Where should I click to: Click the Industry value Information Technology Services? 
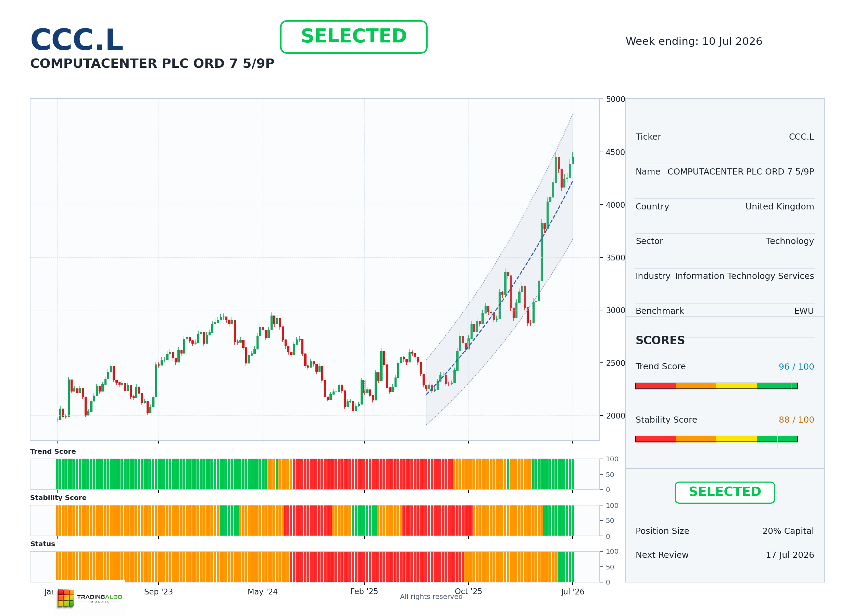(744, 276)
